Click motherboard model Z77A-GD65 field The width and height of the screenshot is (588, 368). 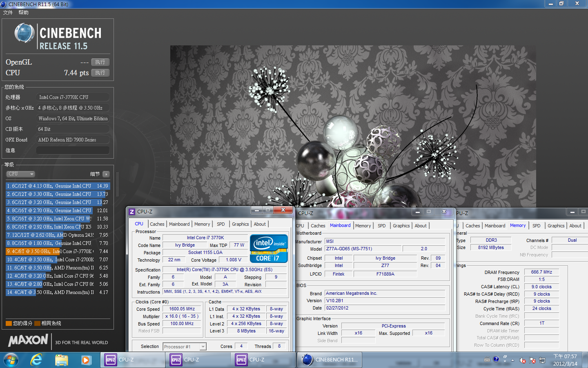tap(363, 249)
